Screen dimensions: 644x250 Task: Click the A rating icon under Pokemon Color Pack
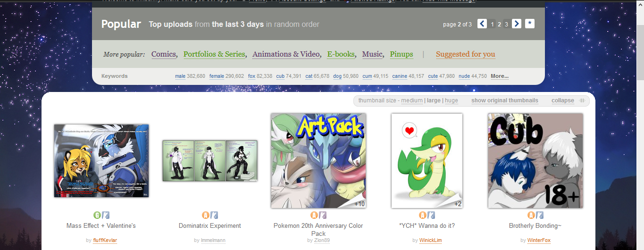(x=314, y=215)
